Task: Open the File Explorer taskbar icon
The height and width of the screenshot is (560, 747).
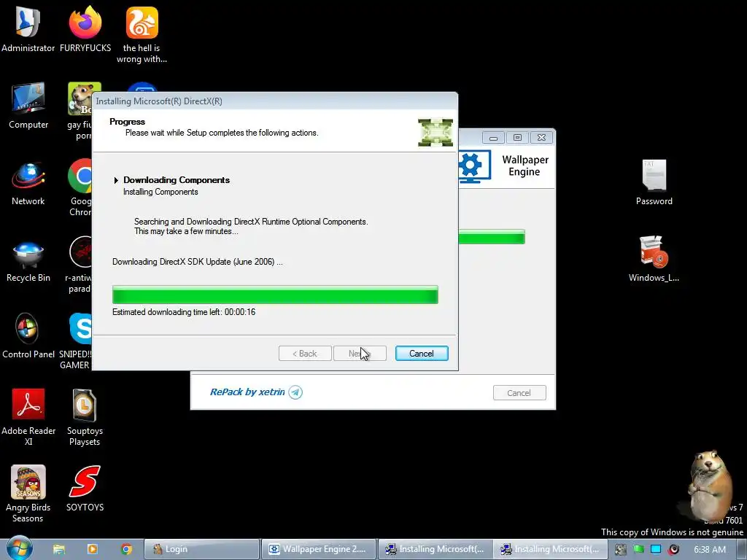Action: (x=58, y=549)
